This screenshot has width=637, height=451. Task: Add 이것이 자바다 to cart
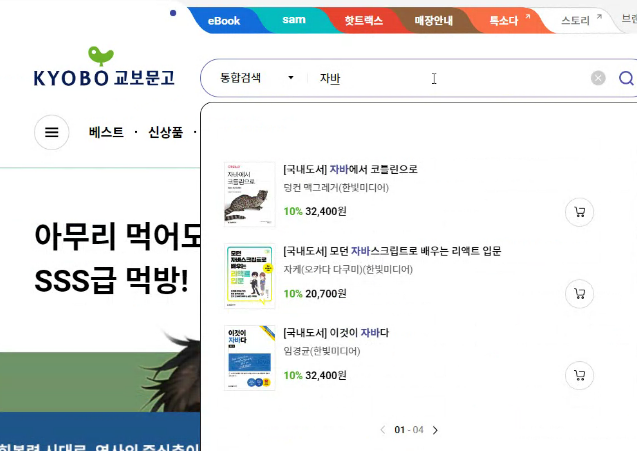coord(579,375)
